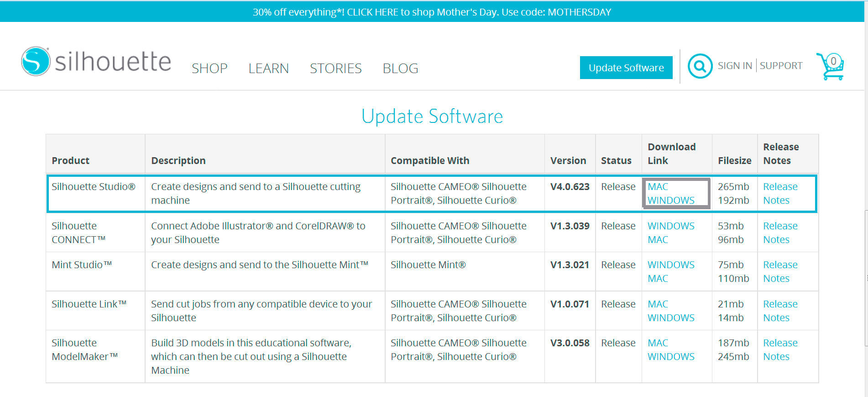The width and height of the screenshot is (868, 397).
Task: Download Silhouette Studio for MAC
Action: (658, 187)
